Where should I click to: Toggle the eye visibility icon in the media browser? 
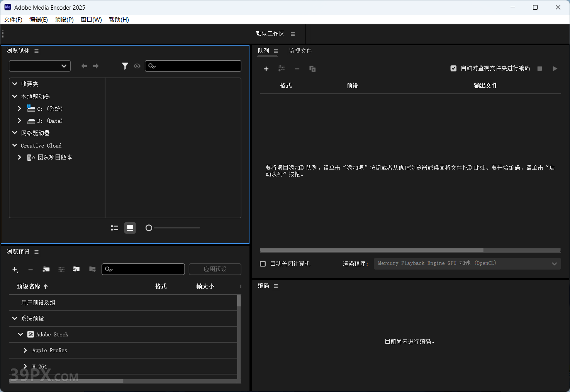137,66
